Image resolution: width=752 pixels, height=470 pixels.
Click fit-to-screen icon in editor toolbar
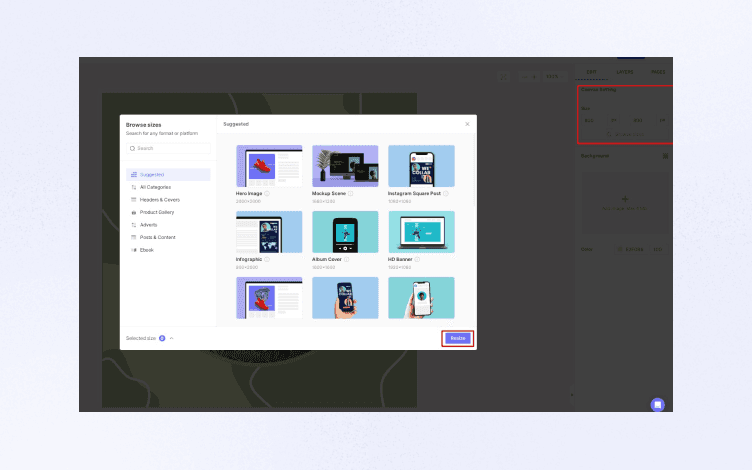503,77
